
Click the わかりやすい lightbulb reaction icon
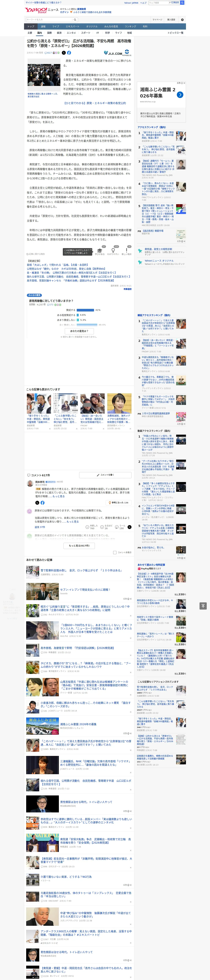pos(113,251)
